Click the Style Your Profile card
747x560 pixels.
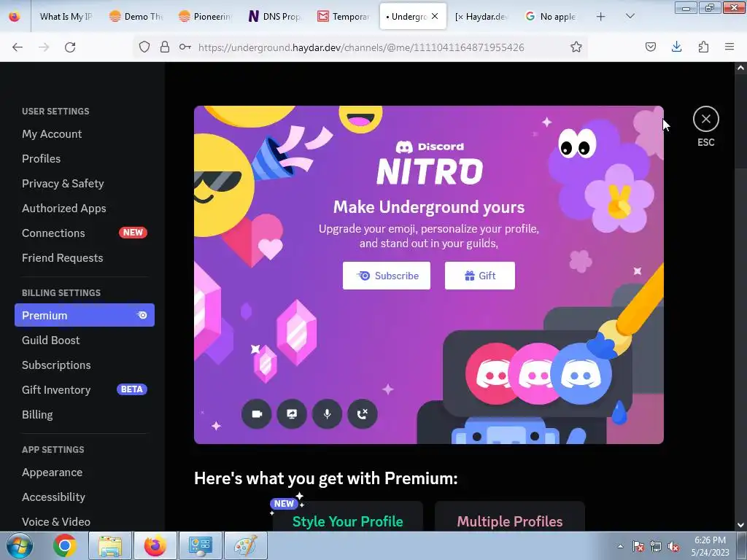click(x=348, y=516)
